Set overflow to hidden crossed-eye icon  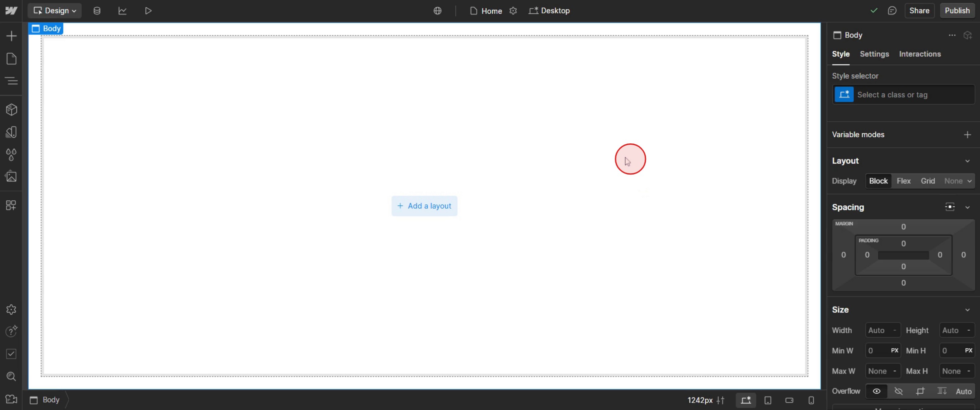899,391
